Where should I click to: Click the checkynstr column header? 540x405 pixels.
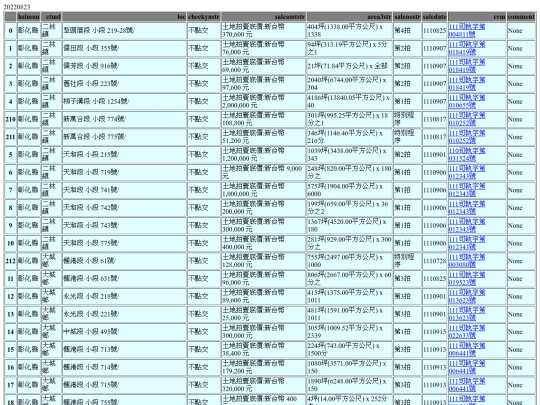[x=204, y=17]
